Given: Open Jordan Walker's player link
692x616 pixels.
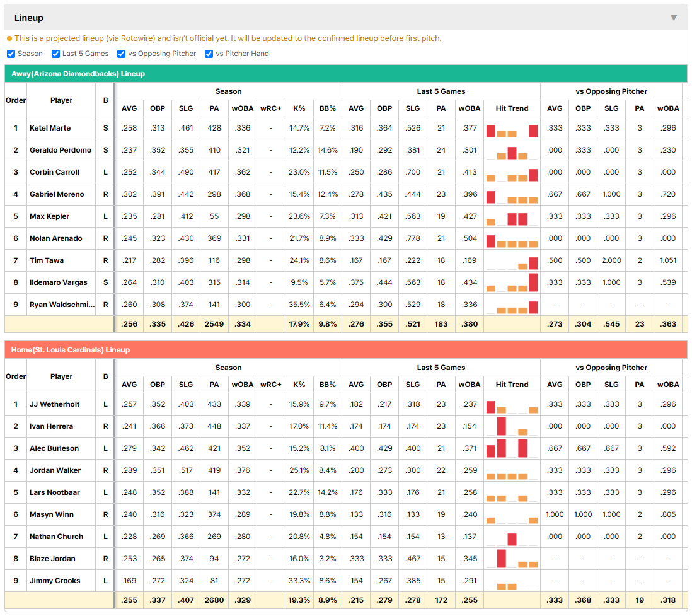Looking at the screenshot, I should 55,470.
